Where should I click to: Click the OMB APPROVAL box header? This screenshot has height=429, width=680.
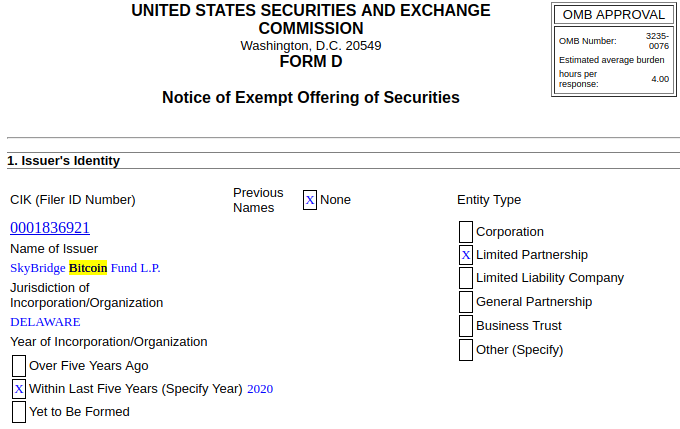coord(614,15)
